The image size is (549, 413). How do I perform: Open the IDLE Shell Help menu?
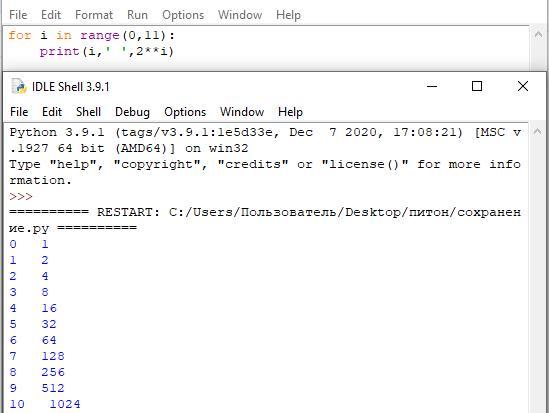pos(291,112)
